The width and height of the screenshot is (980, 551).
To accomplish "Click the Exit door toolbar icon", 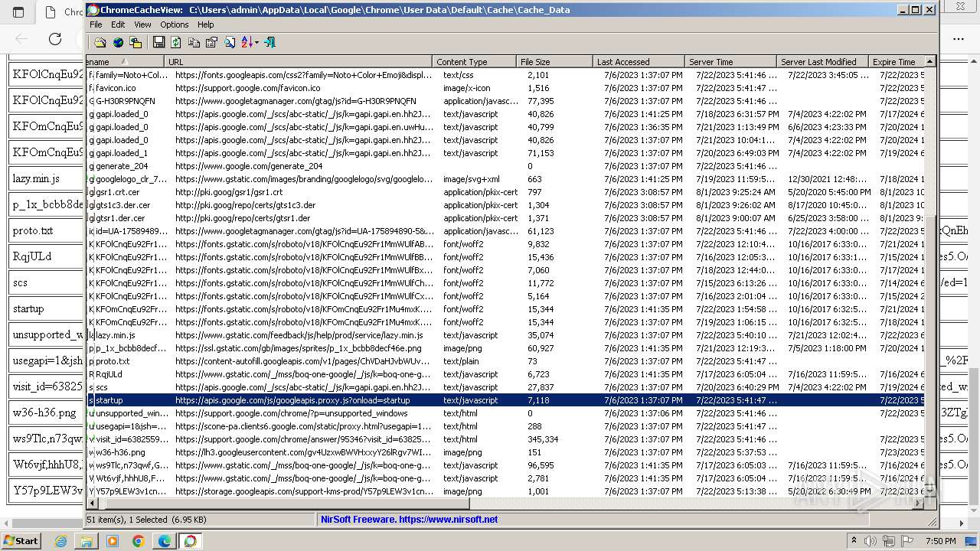I will 269,43.
